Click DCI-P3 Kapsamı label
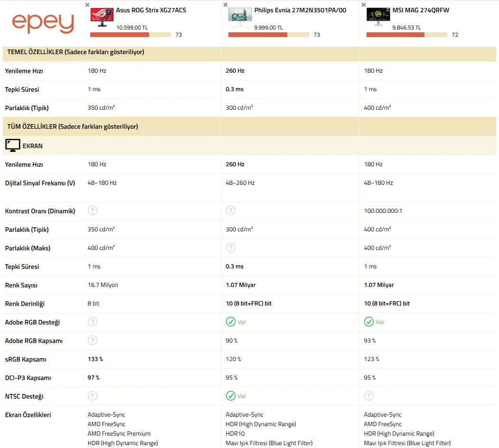 click(x=28, y=378)
